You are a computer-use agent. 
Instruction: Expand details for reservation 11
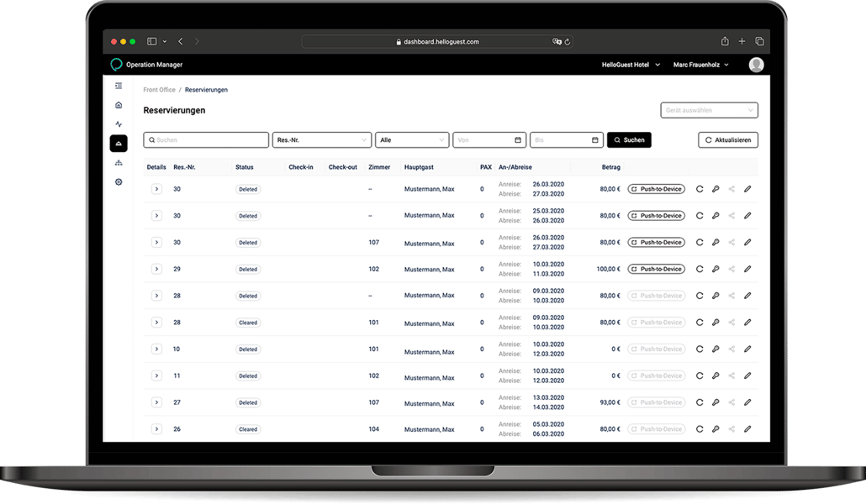tap(157, 376)
